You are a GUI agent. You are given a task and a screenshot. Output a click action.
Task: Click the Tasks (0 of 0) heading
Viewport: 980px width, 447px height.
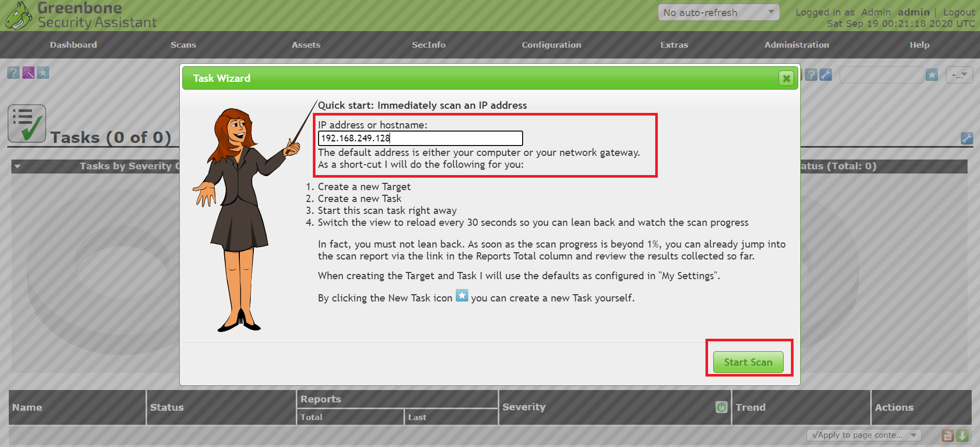click(x=111, y=137)
